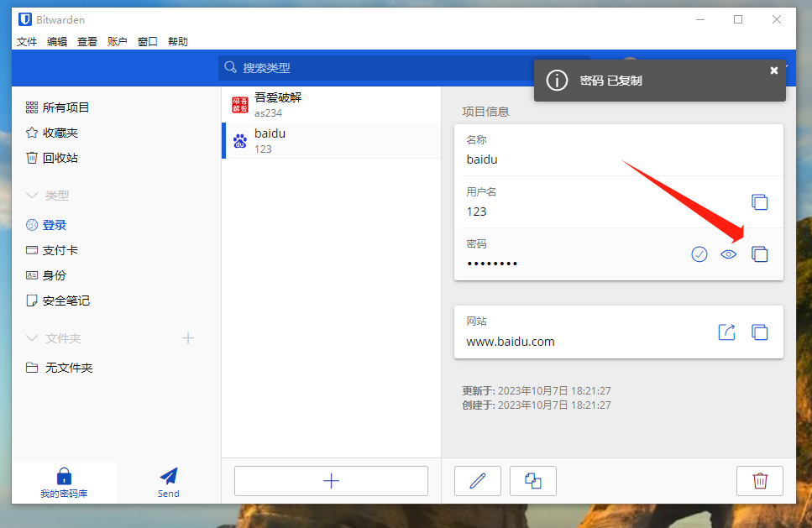
Task: Add a new item with plus button
Action: click(331, 481)
